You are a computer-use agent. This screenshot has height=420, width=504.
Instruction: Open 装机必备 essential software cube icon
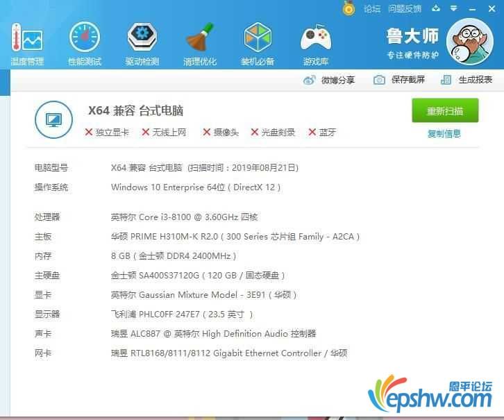[257, 43]
